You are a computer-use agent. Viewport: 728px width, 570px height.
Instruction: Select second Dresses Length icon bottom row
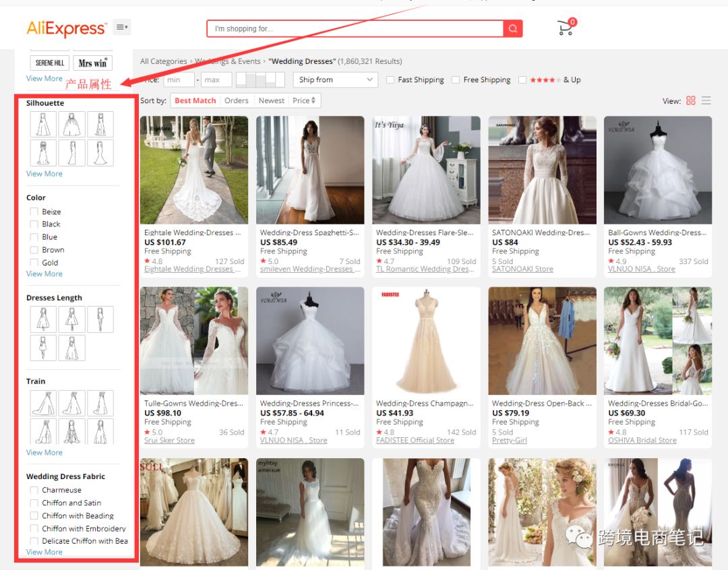(x=72, y=348)
